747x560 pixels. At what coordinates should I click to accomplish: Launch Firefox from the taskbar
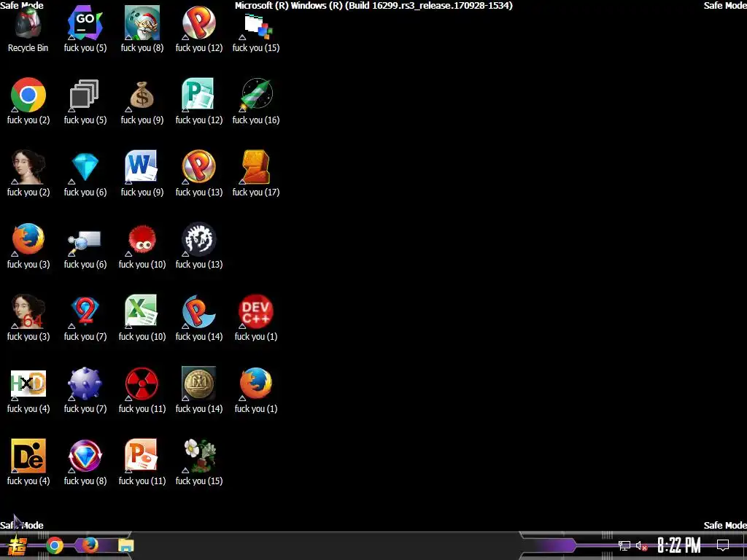[90, 545]
